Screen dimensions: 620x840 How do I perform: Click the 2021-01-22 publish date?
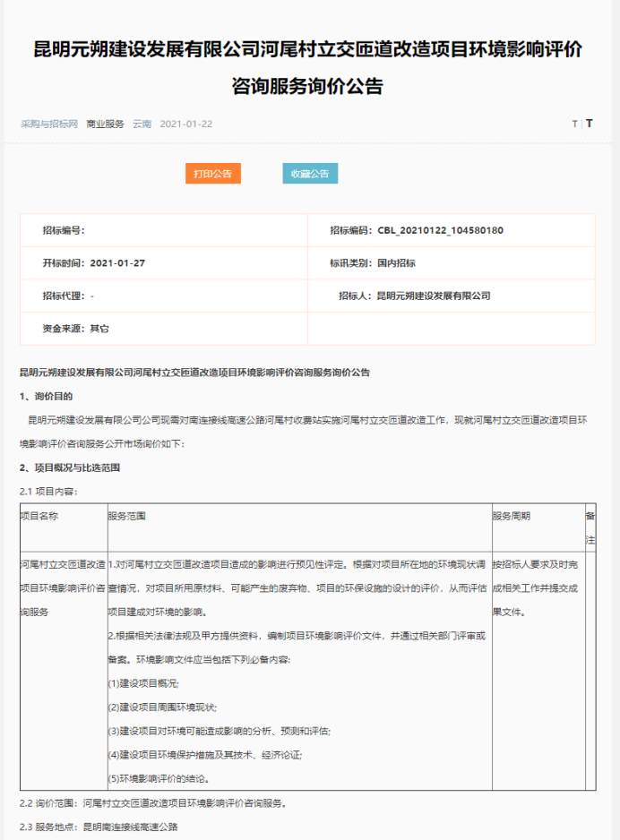point(185,124)
